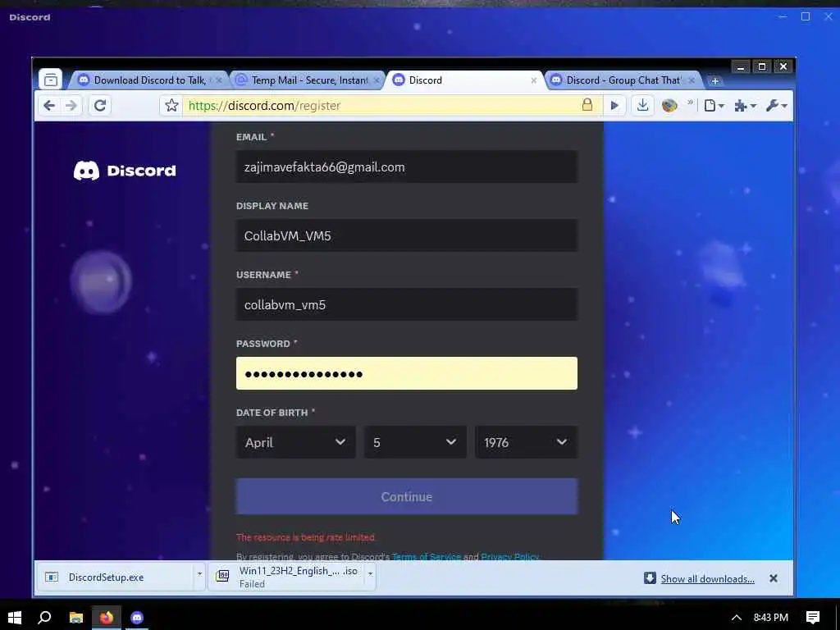Click the tab overview icon left of tabs
The height and width of the screenshot is (630, 840).
click(x=51, y=80)
